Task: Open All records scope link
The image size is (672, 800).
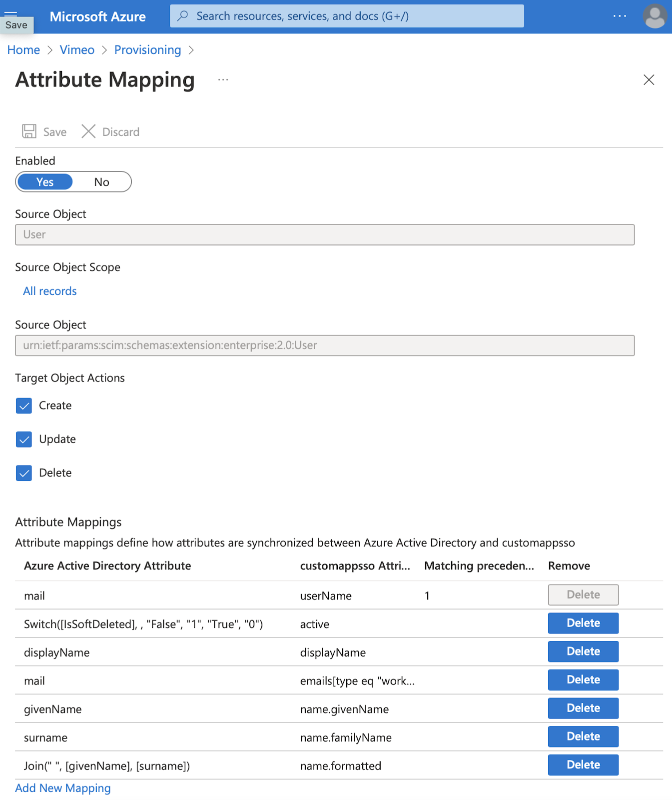Action: [x=50, y=291]
